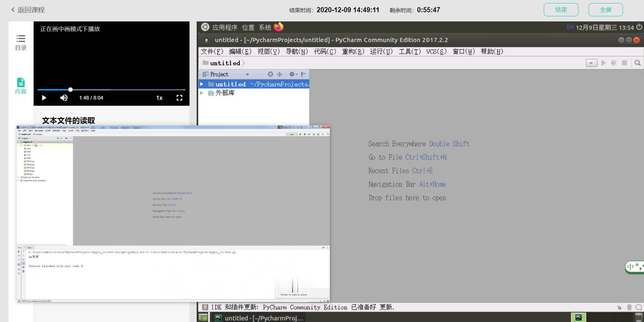Change the 1x playback speed
This screenshot has width=644, height=322.
pyautogui.click(x=159, y=98)
